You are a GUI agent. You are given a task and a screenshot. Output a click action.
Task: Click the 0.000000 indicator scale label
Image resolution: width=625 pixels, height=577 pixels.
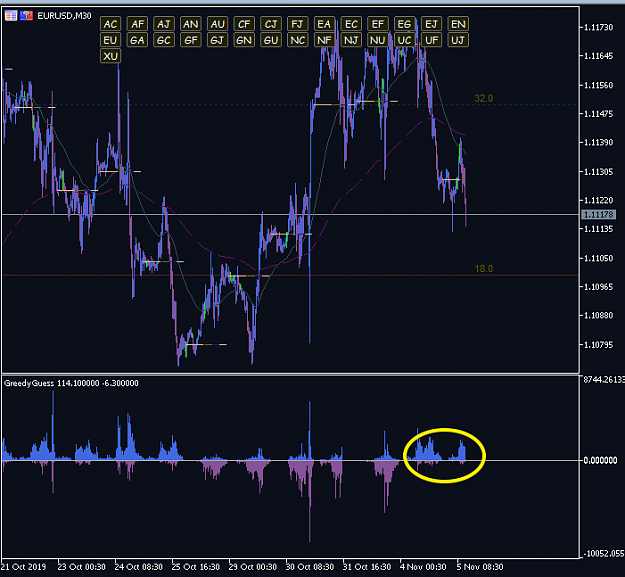click(x=602, y=461)
